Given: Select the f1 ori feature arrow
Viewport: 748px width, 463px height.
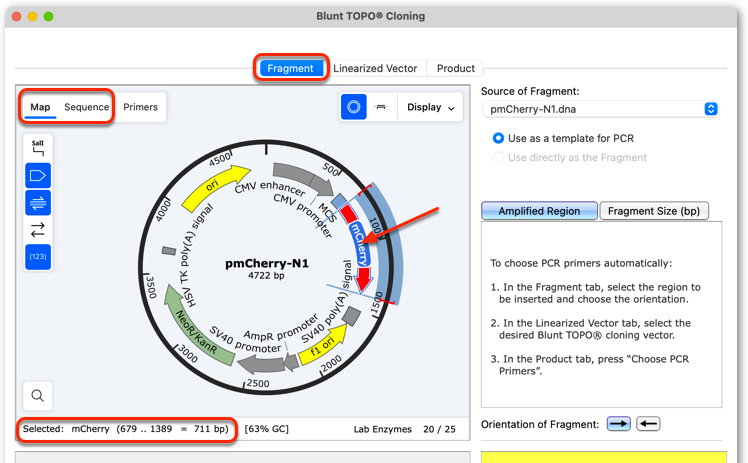Looking at the screenshot, I should pos(323,347).
